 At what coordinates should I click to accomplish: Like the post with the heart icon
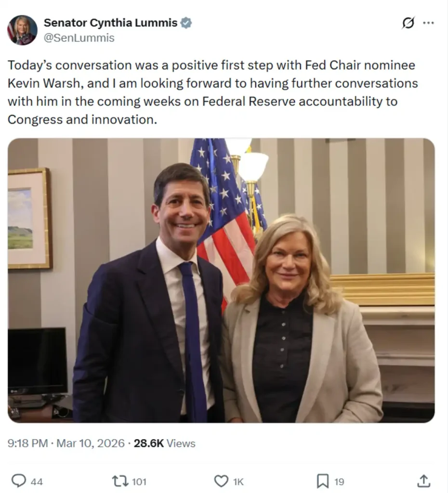221,480
